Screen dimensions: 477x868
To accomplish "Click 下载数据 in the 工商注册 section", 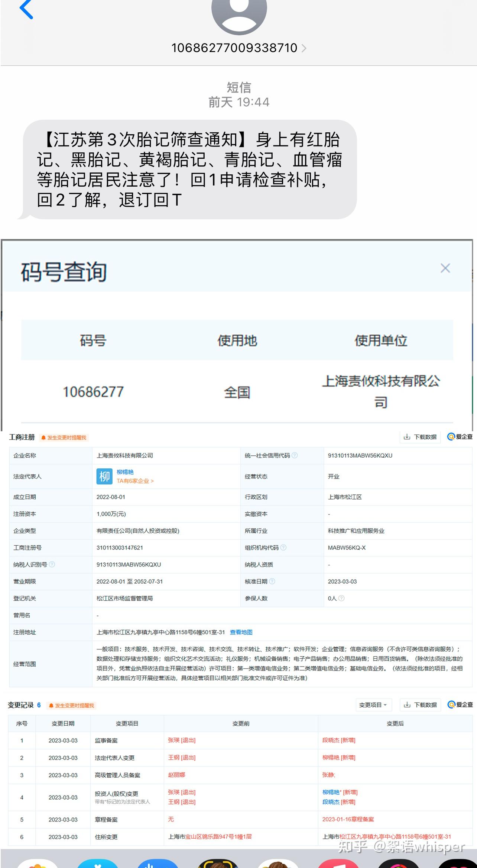I will click(x=420, y=437).
